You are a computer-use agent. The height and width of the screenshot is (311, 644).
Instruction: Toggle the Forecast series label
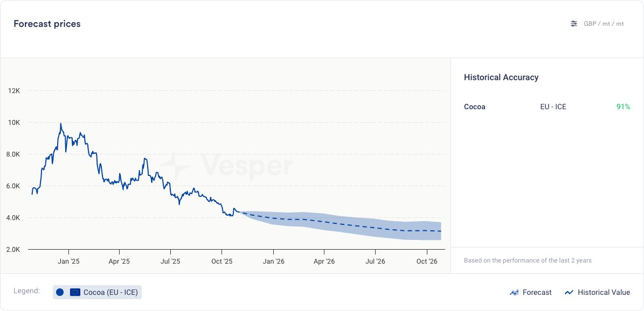[537, 292]
